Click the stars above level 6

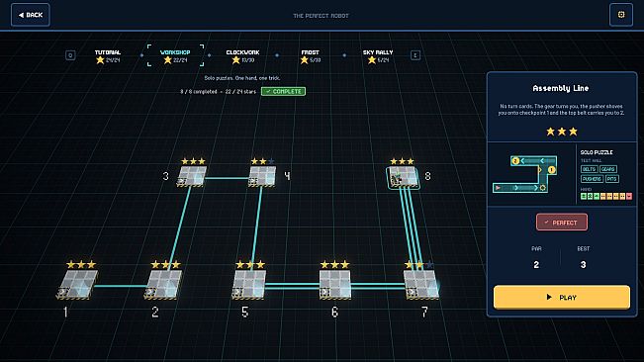334,265
